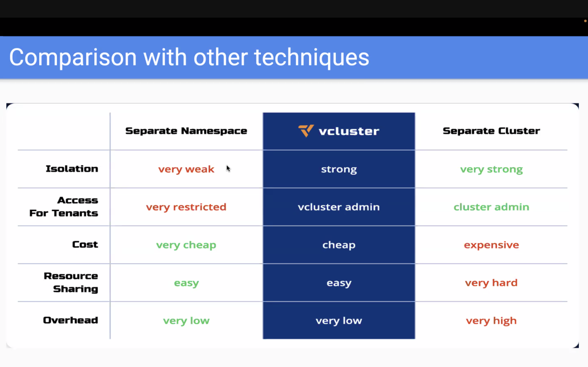Click the 'Separate Namespace' column header

click(186, 131)
